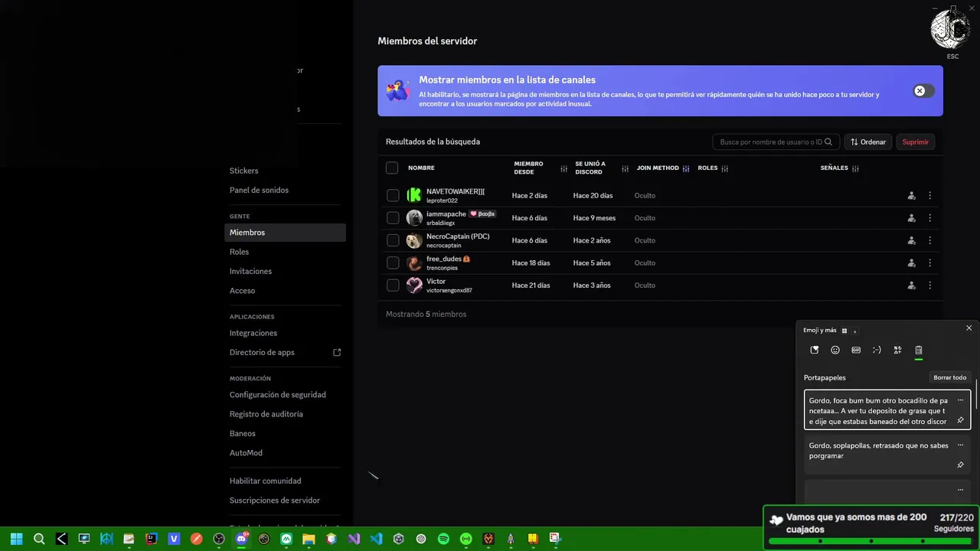Image resolution: width=980 pixels, height=551 pixels.
Task: Open the three-dot menu for iammapache
Action: tap(930, 218)
